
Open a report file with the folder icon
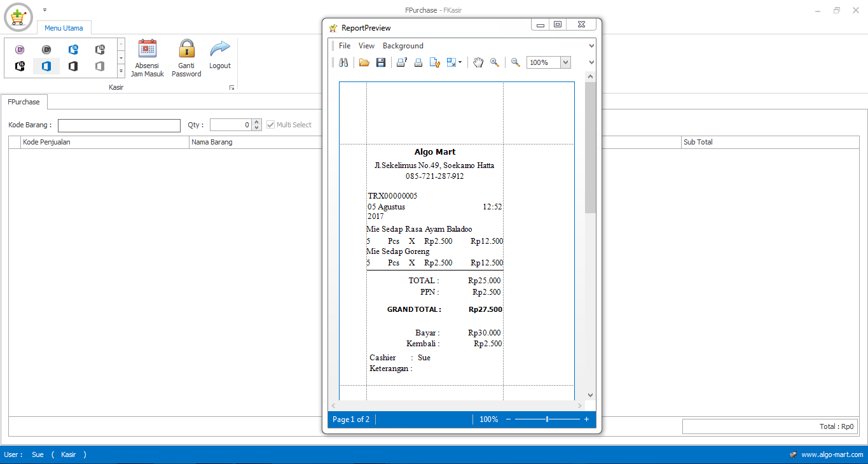pos(364,62)
